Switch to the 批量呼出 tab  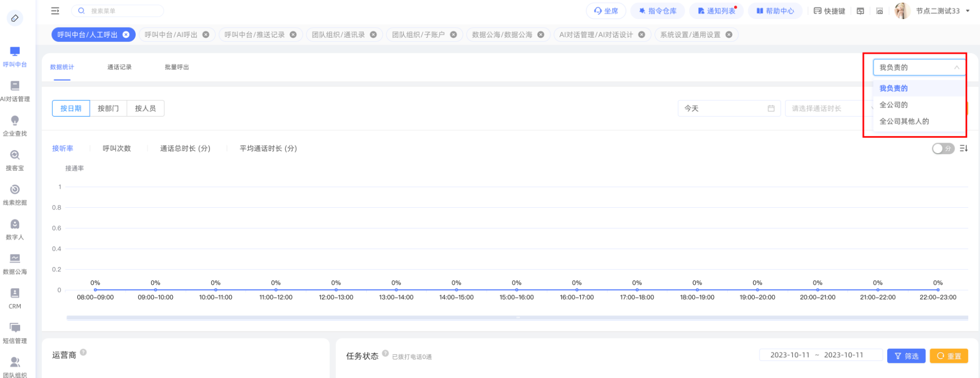pos(176,67)
